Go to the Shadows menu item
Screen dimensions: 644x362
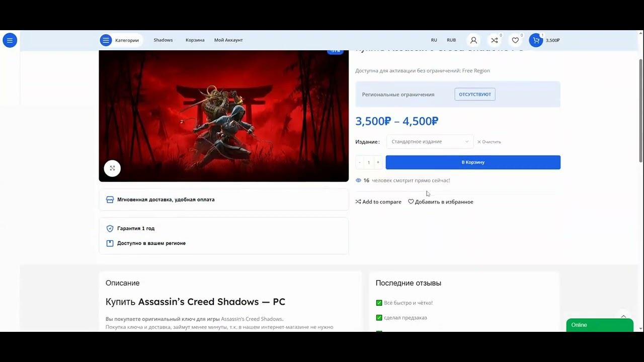163,40
